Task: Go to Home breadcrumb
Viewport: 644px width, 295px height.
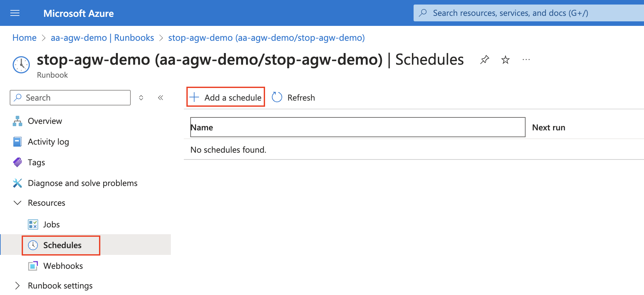Action: 25,38
